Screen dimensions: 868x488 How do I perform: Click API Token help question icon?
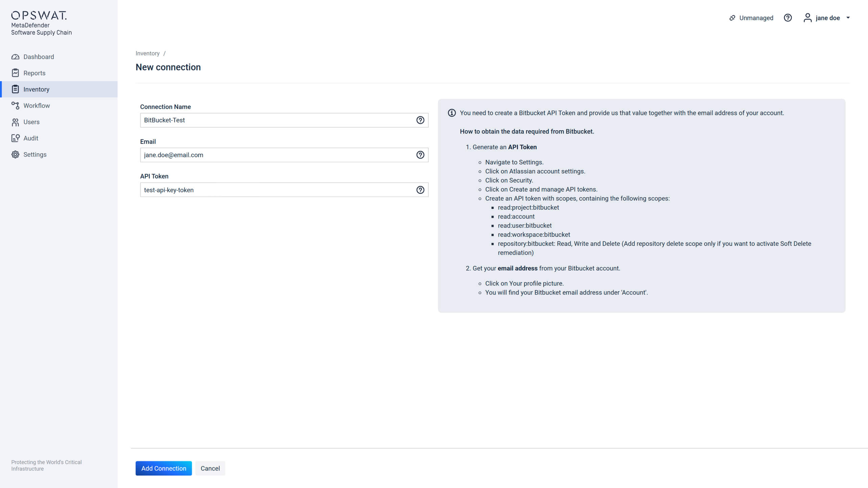420,190
